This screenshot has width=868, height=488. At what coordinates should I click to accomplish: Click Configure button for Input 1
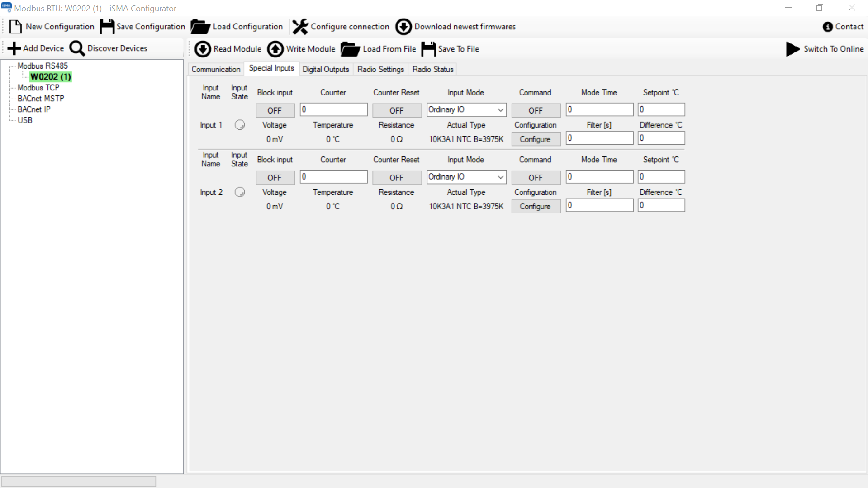pos(536,139)
